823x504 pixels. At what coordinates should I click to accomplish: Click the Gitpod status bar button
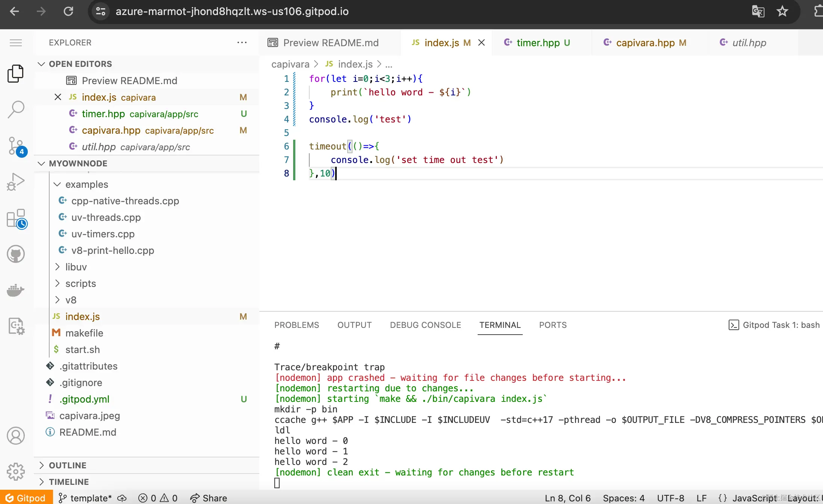[x=26, y=498]
